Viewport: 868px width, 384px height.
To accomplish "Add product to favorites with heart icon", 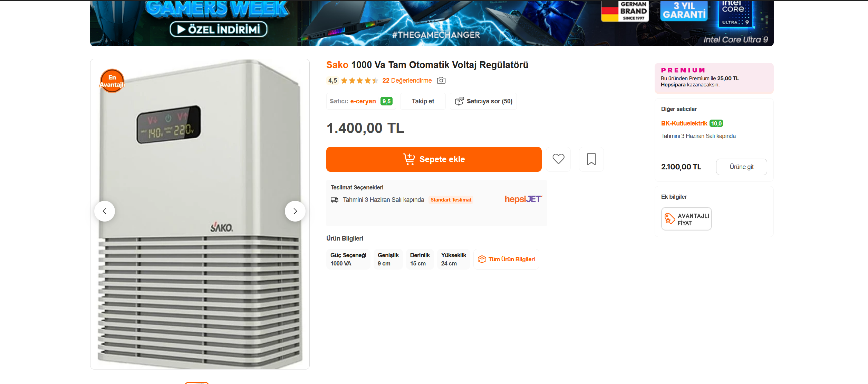I will 558,159.
